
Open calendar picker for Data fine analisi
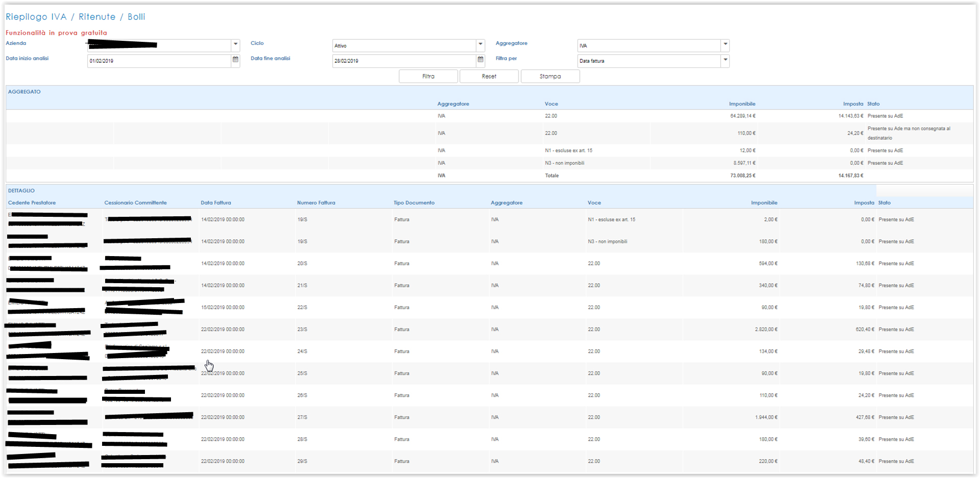pos(480,60)
